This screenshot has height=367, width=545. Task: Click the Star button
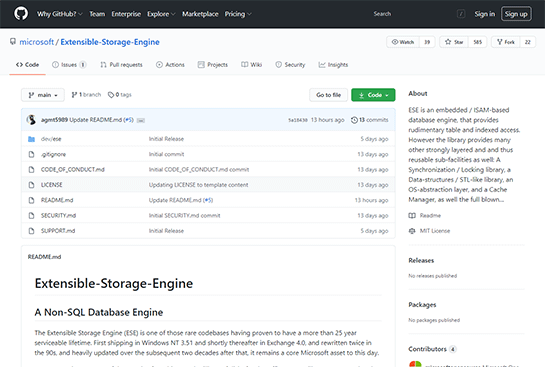click(454, 42)
